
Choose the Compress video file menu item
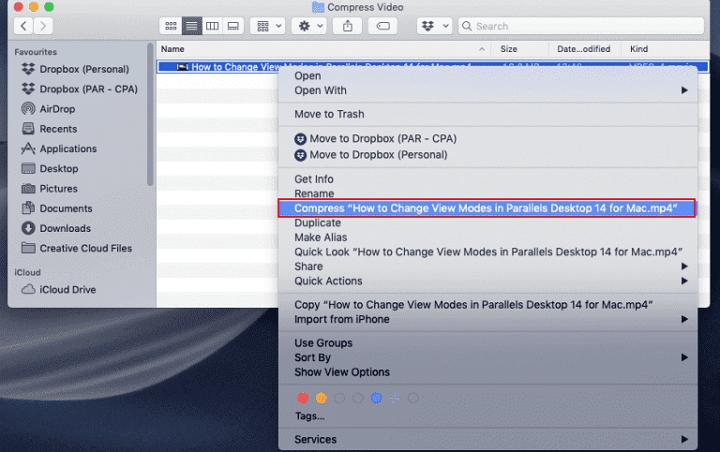tap(487, 208)
